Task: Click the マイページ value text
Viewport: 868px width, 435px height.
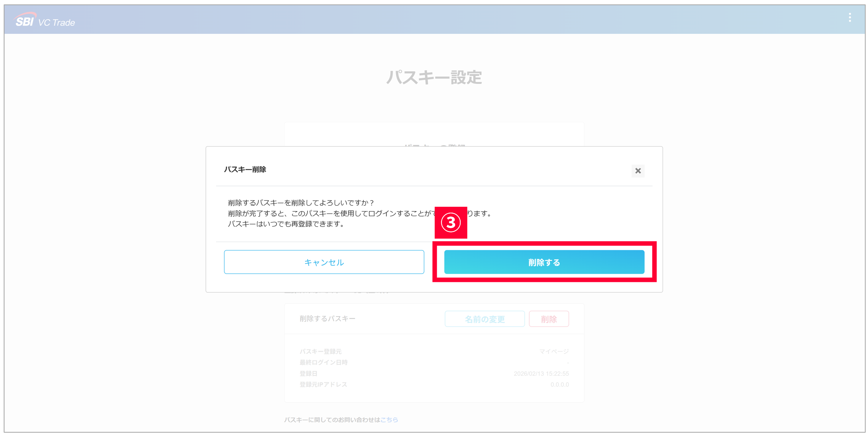Action: (x=554, y=352)
